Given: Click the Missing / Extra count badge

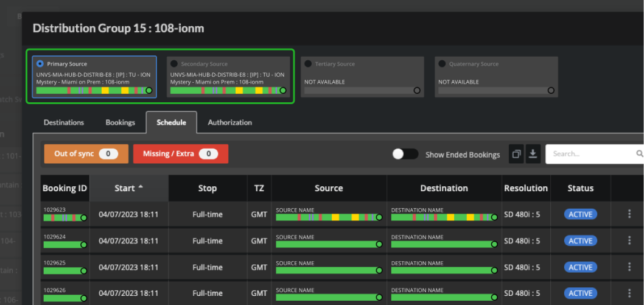Looking at the screenshot, I should (209, 154).
